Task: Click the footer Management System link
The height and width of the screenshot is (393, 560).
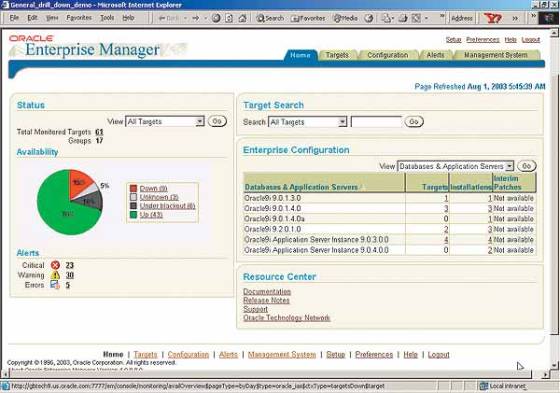Action: [x=282, y=354]
